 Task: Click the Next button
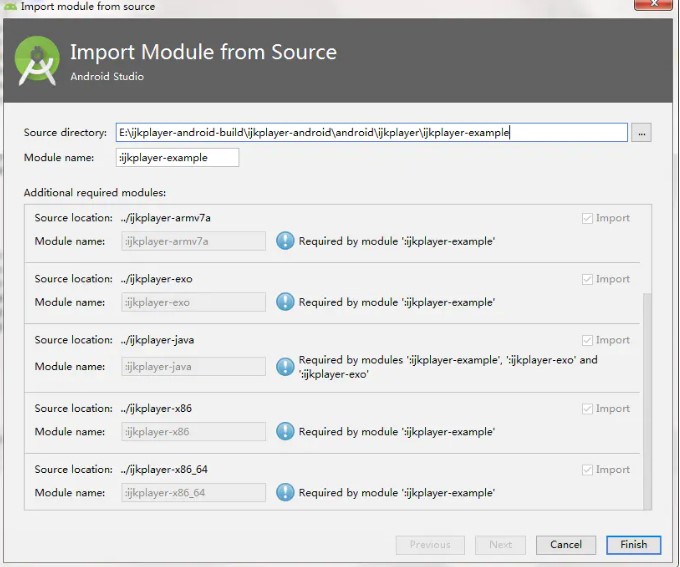(x=500, y=545)
